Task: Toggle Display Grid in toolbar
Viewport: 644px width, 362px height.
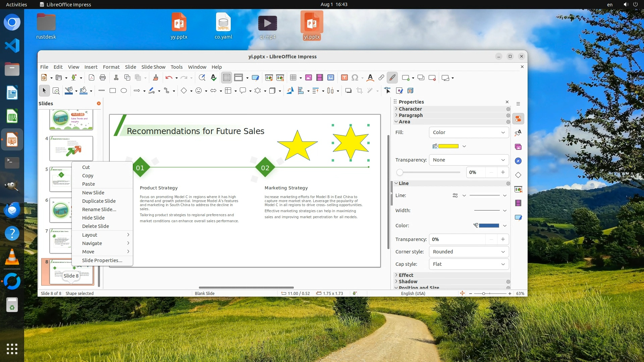Action: [x=226, y=78]
